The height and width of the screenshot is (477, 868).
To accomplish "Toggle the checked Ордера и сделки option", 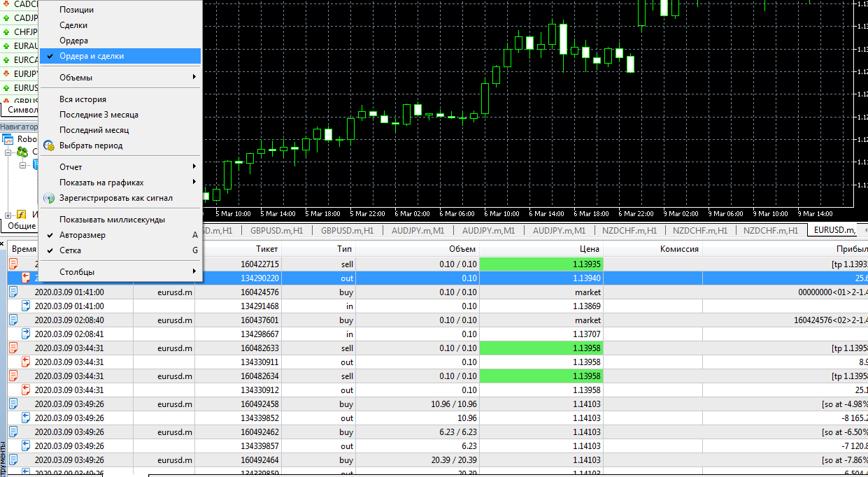I will coord(120,56).
